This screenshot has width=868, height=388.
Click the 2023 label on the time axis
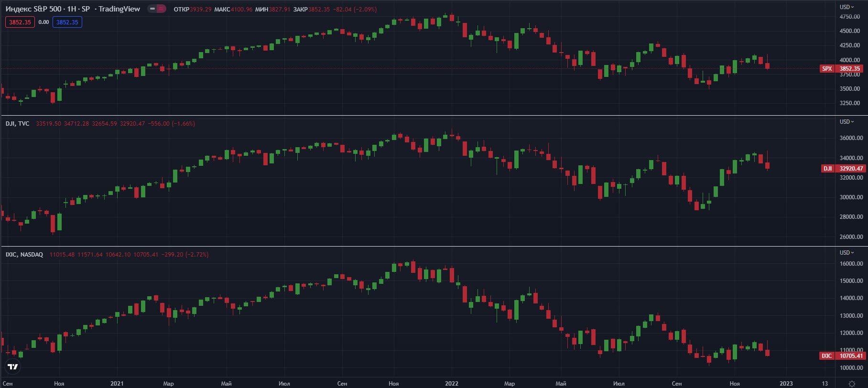click(x=786, y=383)
